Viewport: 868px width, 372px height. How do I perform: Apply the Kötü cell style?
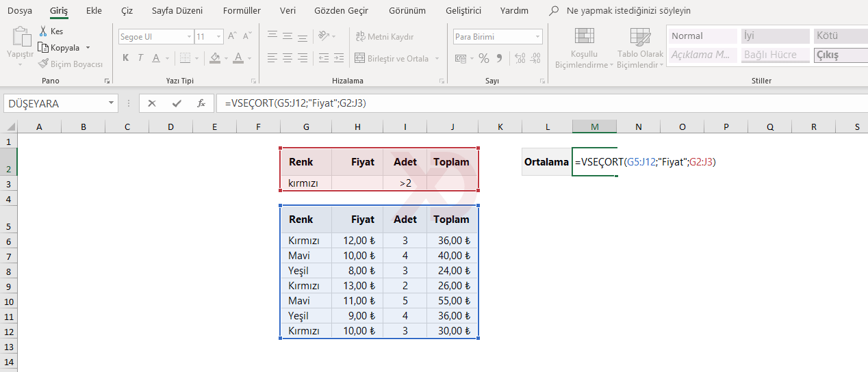[841, 36]
